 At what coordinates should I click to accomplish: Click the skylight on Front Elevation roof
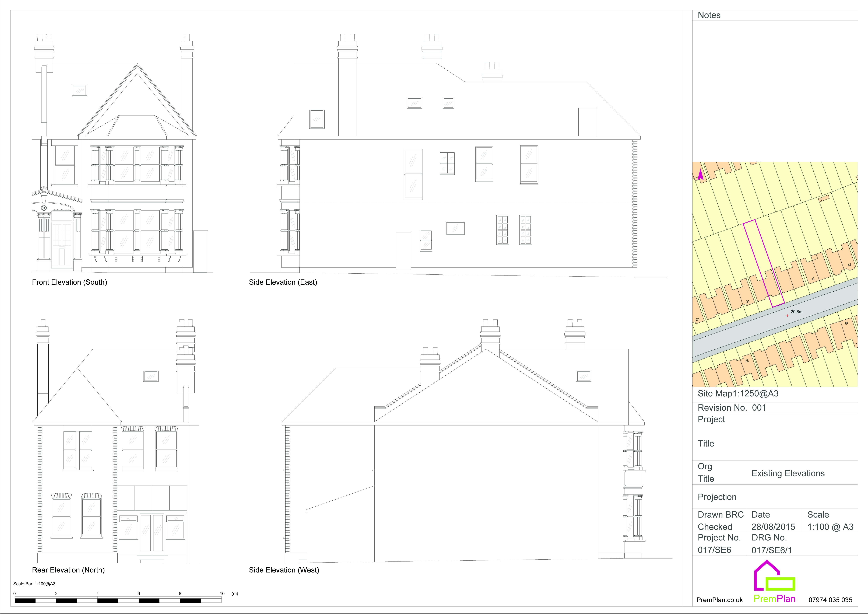(x=79, y=91)
